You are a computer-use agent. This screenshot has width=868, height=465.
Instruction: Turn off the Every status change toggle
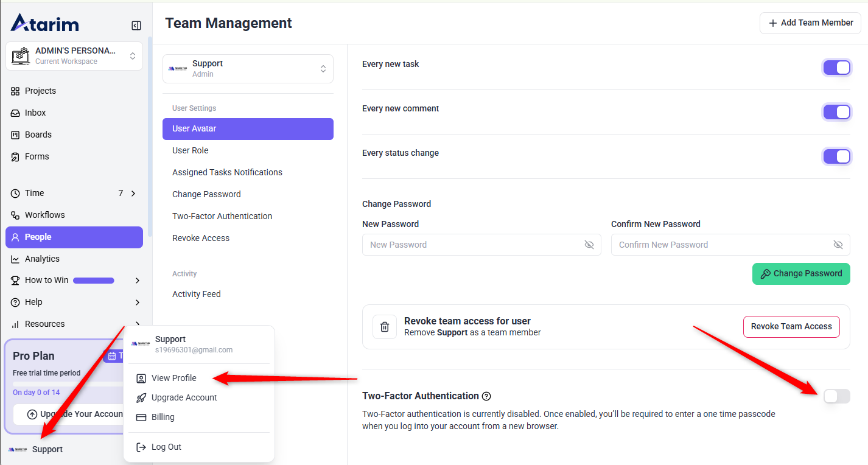(836, 156)
